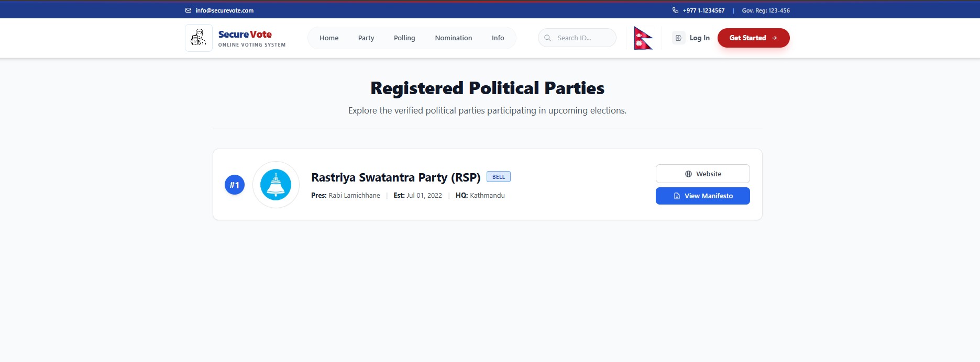Click the envelope icon in top bar
This screenshot has height=362, width=980.
point(189,10)
